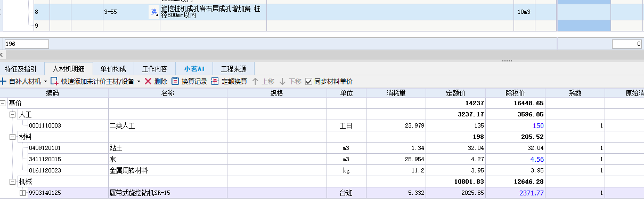Select the 履带式旋挖钻机SR-15 cell
This screenshot has height=205, width=644.
pos(168,193)
